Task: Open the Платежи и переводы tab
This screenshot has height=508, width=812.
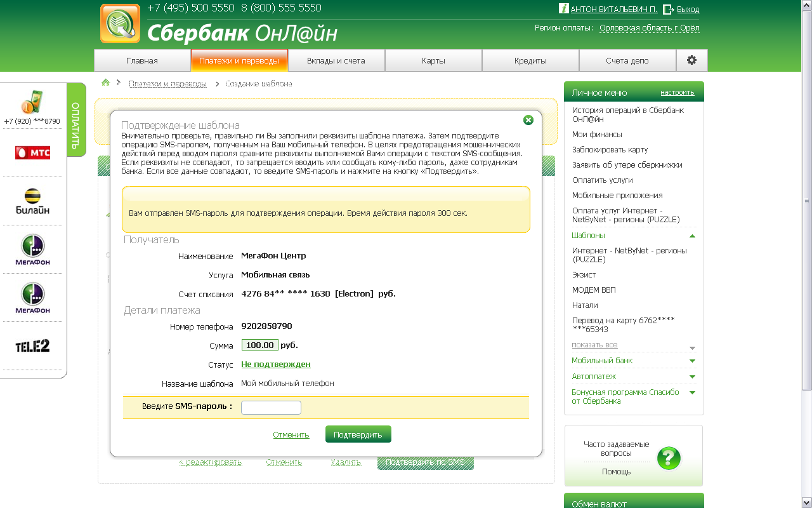Action: point(239,60)
